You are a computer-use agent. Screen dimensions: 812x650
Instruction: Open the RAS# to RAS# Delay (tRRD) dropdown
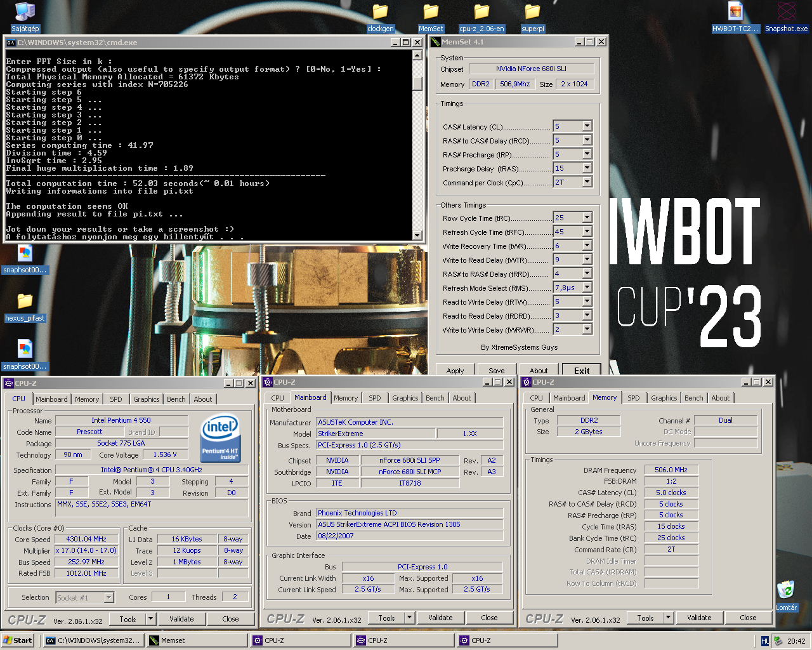tap(587, 274)
